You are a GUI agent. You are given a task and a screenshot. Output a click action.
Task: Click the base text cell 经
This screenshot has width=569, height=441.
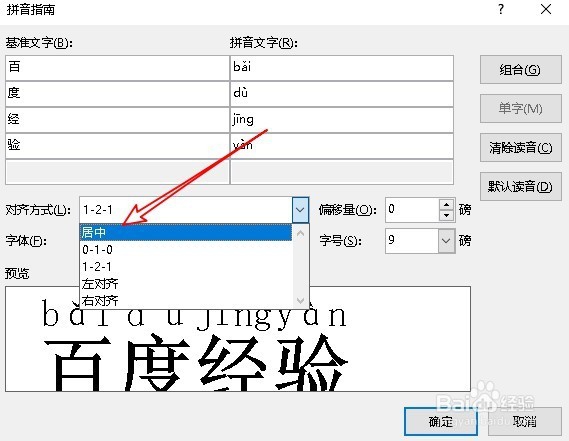click(x=118, y=120)
